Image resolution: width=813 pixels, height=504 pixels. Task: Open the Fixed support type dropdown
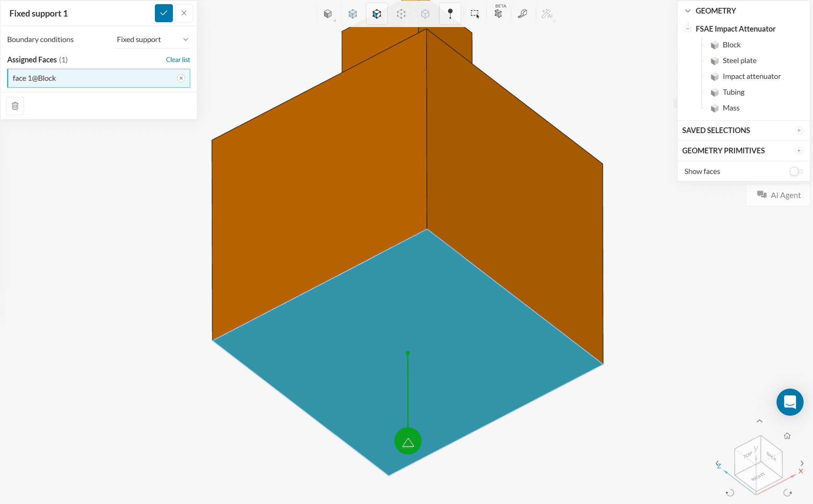coord(152,39)
